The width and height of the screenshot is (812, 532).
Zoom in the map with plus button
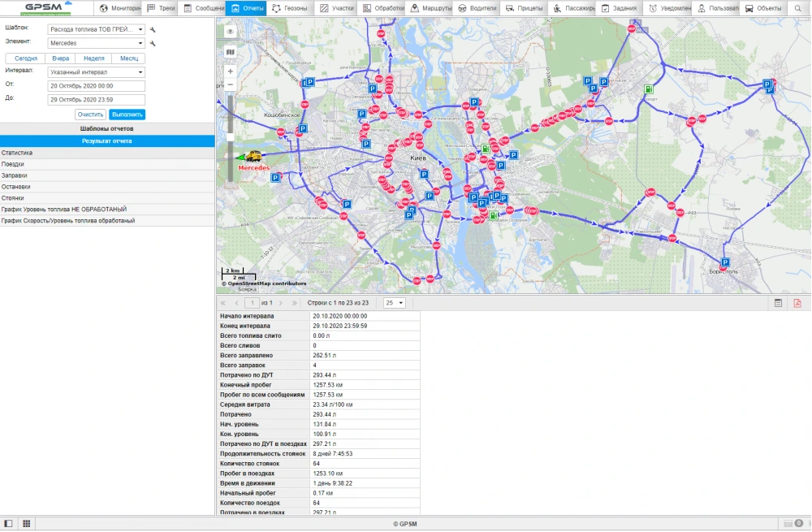click(x=231, y=71)
